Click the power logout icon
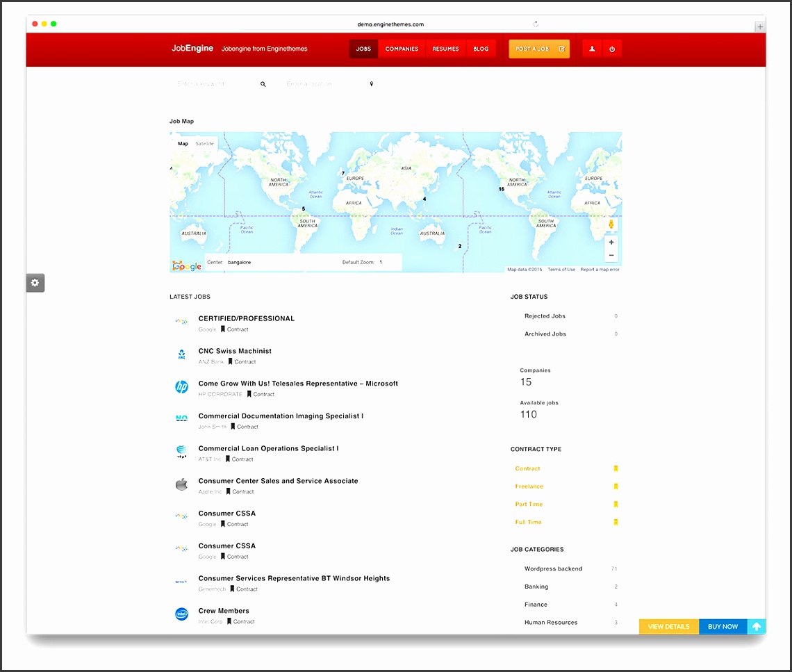Image resolution: width=792 pixels, height=672 pixels. [x=612, y=49]
